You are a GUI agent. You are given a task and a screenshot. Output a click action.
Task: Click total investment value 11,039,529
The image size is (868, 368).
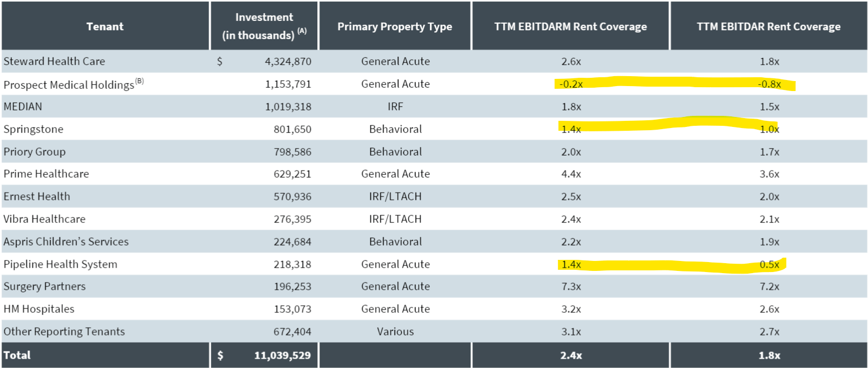pyautogui.click(x=283, y=355)
